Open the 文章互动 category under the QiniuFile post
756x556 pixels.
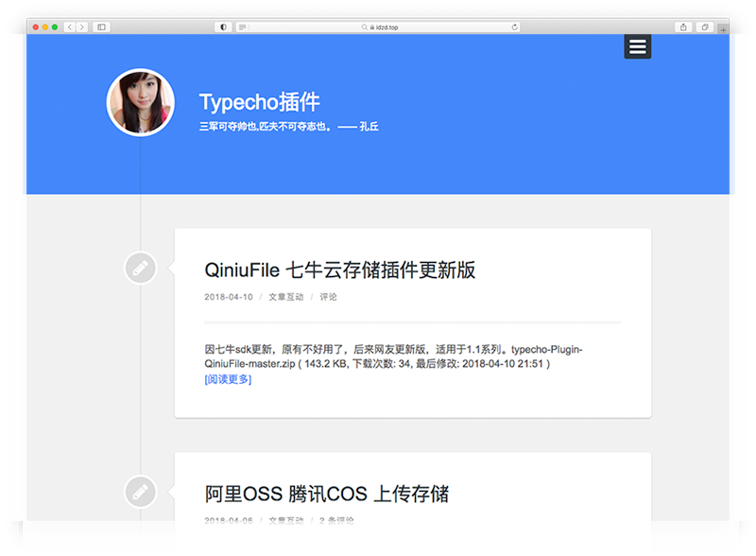click(x=285, y=297)
